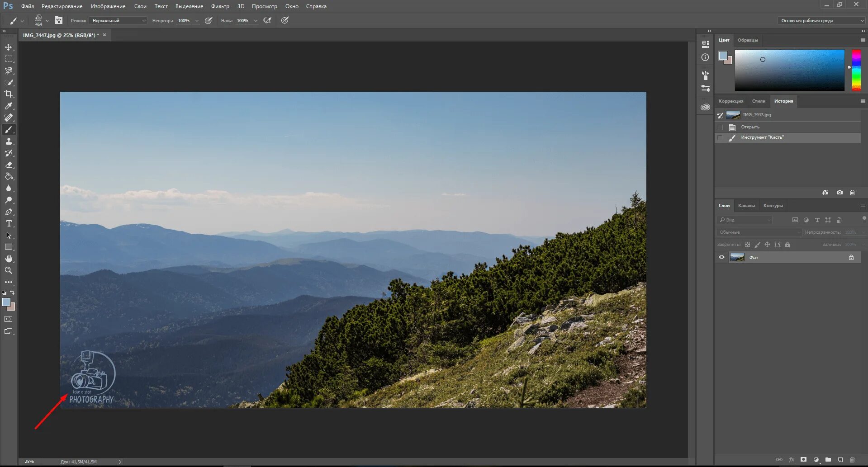868x467 pixels.
Task: Click the foreground color swatch in toolbar
Action: (x=6, y=302)
